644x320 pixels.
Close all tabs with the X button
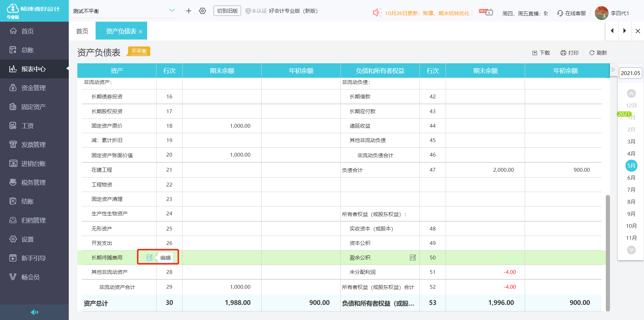tap(638, 31)
